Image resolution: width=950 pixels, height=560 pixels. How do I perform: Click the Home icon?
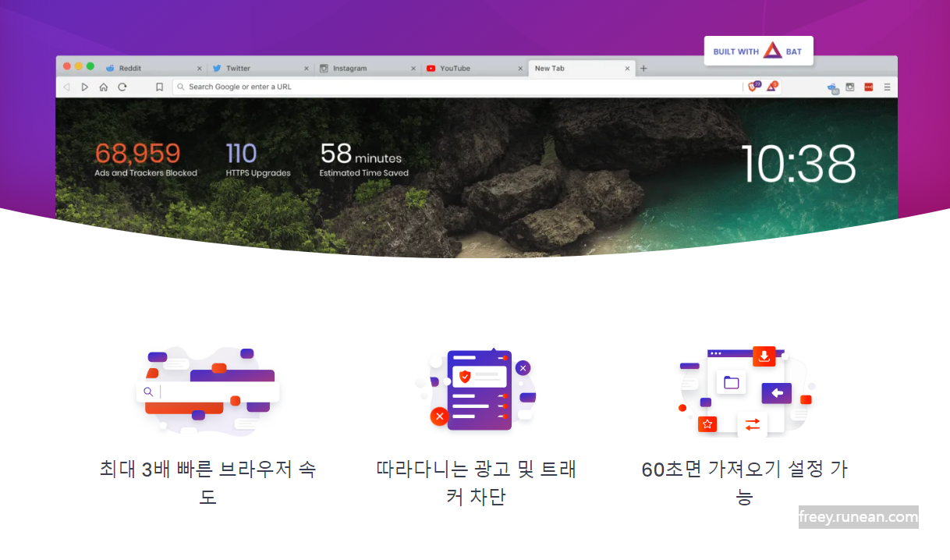[104, 87]
